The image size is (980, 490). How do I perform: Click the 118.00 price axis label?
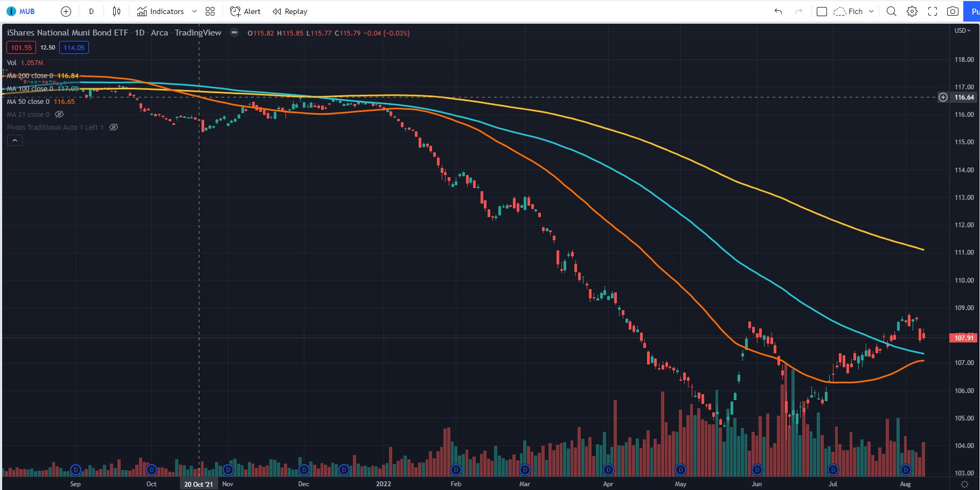pos(964,59)
